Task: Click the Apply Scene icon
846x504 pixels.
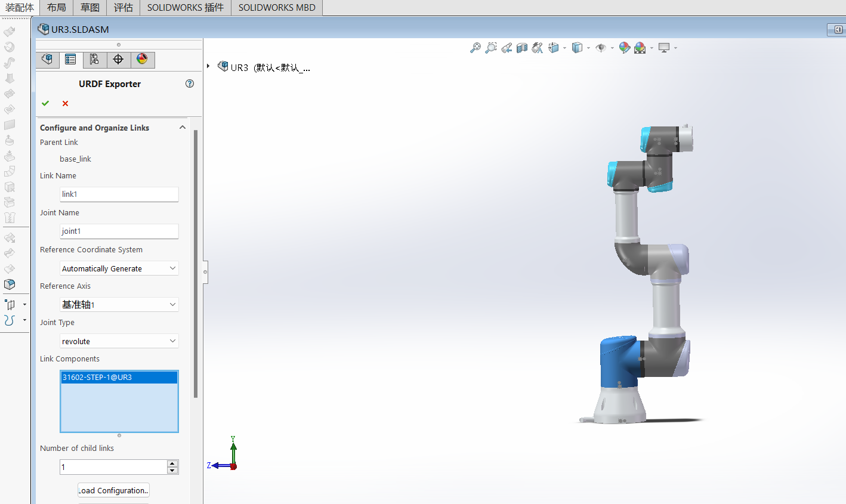Action: [640, 48]
